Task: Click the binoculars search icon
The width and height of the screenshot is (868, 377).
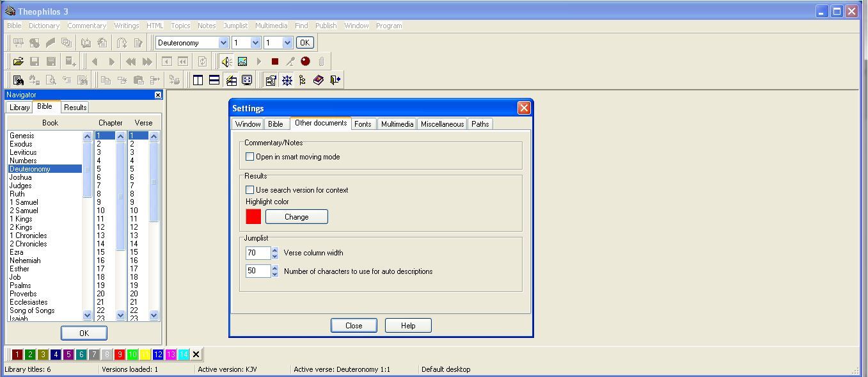Action: tap(18, 80)
